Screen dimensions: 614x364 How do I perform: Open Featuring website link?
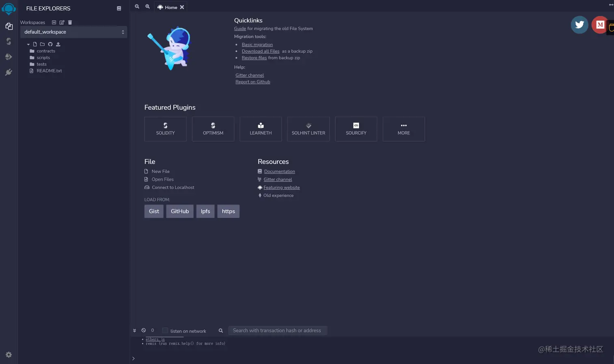tap(281, 187)
